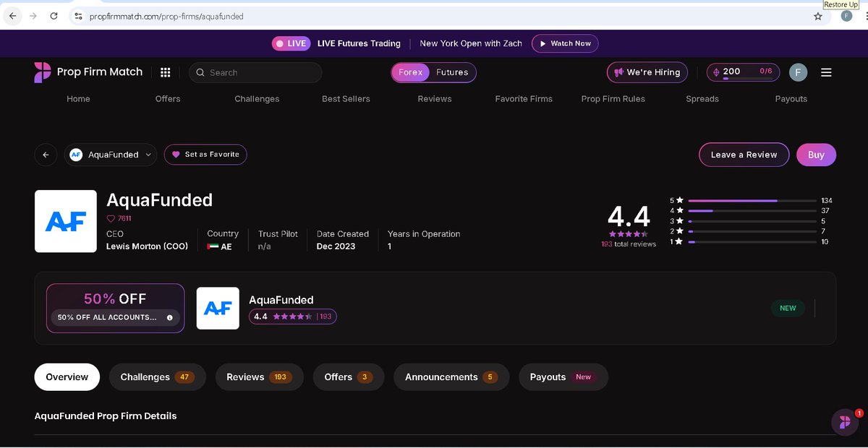Click the Prop Firm Match logo
This screenshot has height=448, width=868.
(88, 72)
